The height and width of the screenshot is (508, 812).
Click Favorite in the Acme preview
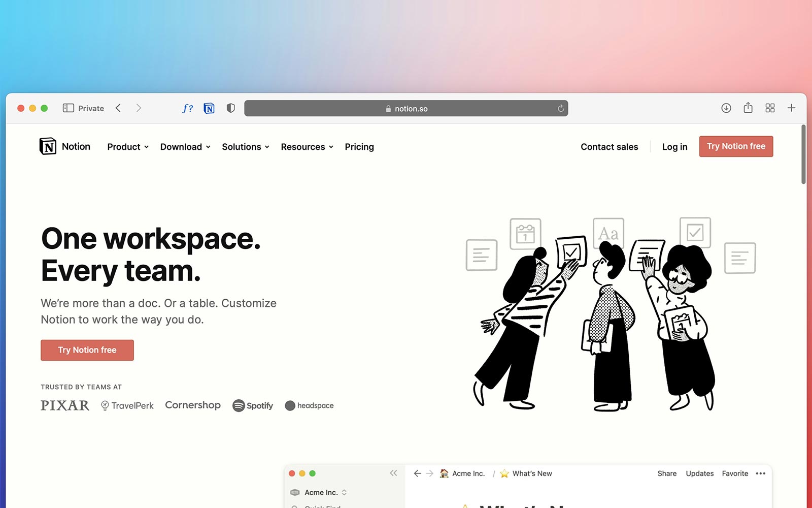pos(735,473)
